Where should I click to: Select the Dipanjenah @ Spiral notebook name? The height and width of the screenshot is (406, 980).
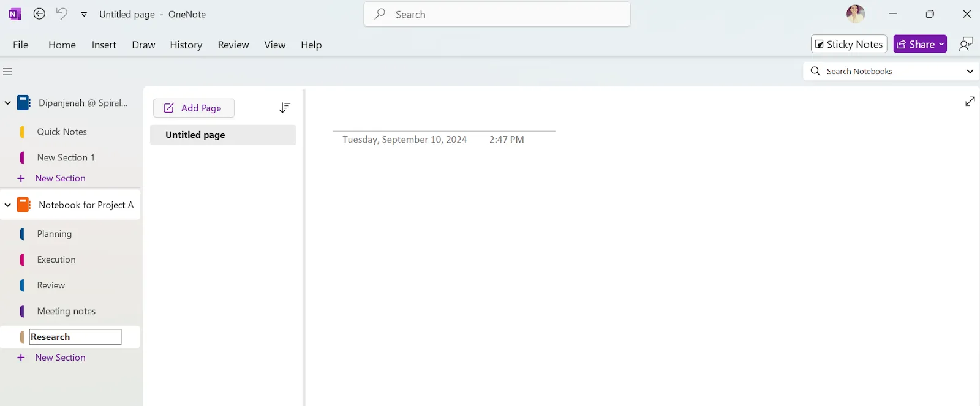83,103
